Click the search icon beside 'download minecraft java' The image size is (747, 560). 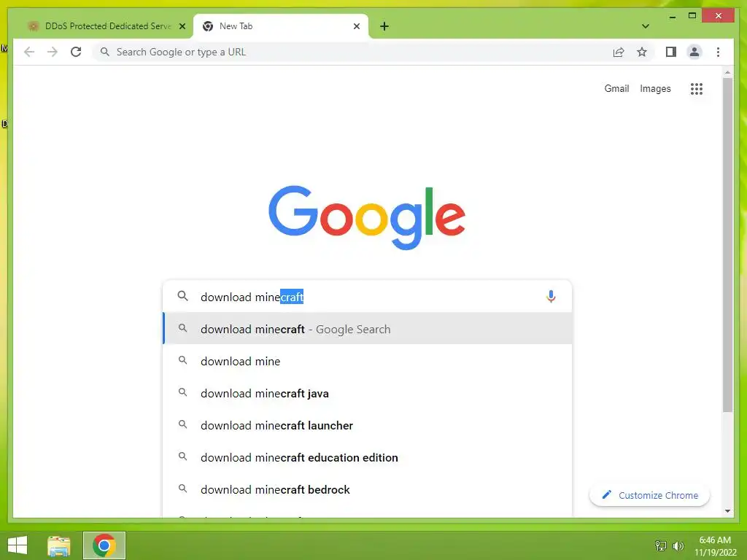point(182,392)
